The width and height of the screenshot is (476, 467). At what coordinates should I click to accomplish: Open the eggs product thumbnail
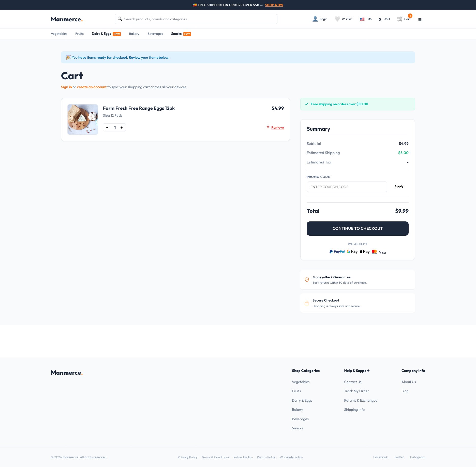pos(83,119)
